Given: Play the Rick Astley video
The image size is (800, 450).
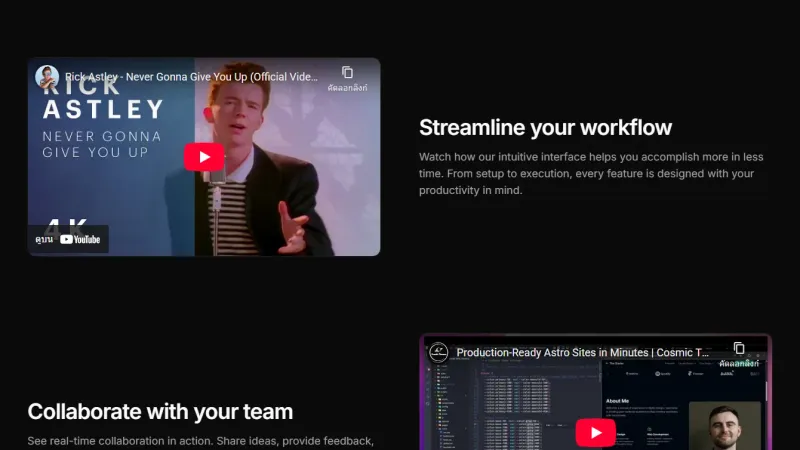Looking at the screenshot, I should [x=204, y=157].
